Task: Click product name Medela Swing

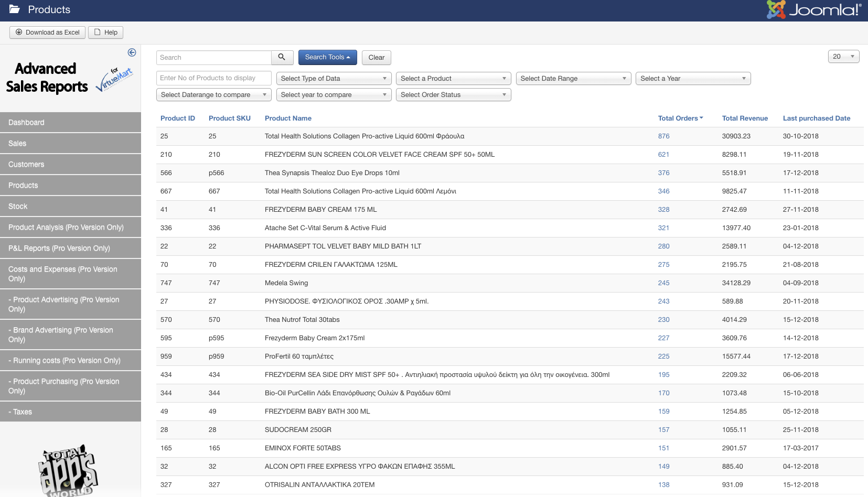Action: pos(286,283)
